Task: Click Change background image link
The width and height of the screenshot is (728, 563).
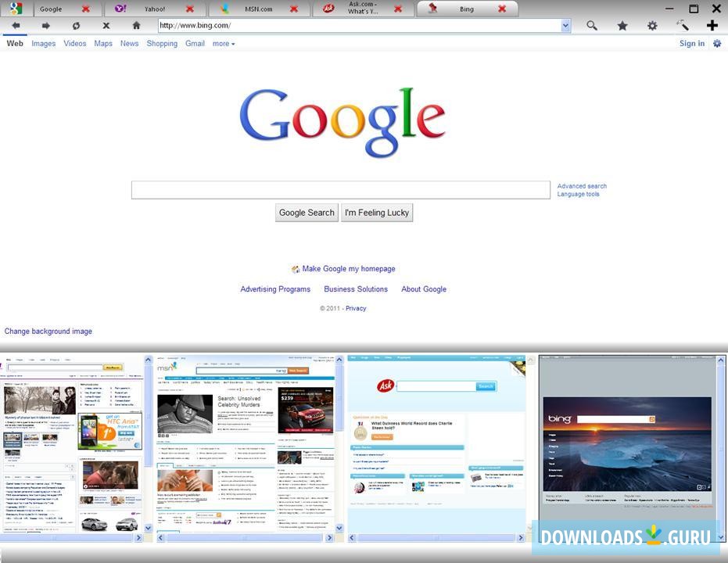Action: pyautogui.click(x=48, y=332)
